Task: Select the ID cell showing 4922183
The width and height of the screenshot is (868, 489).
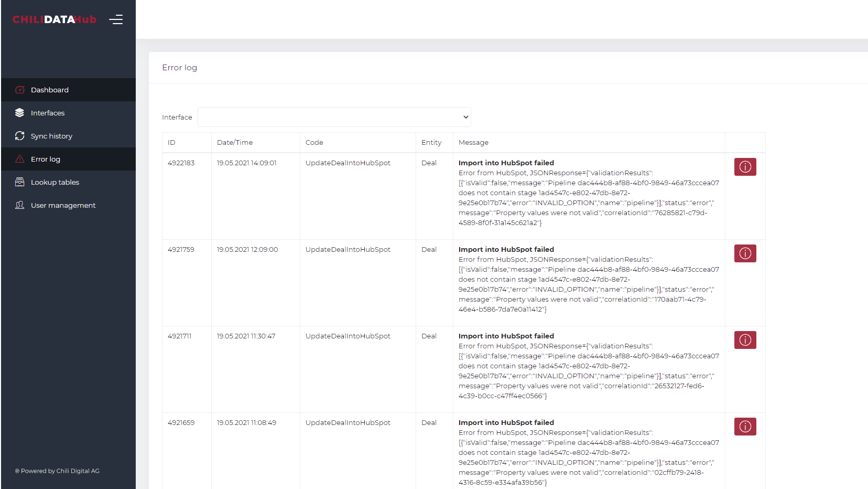Action: (x=181, y=163)
